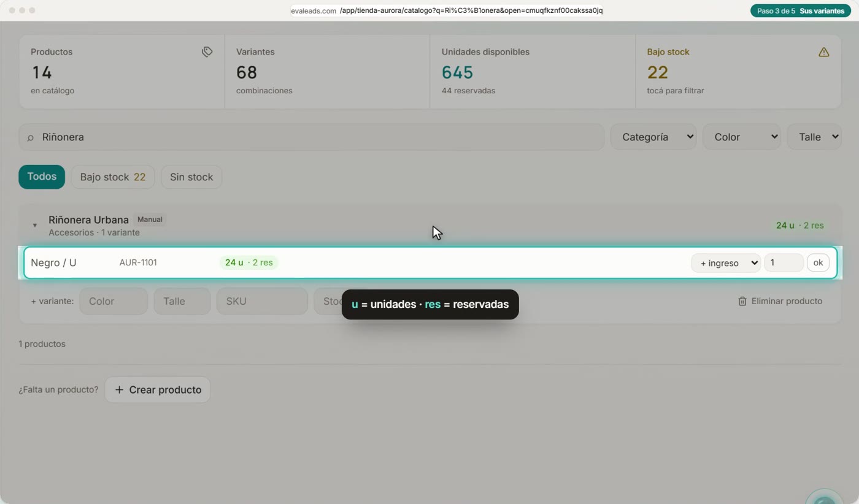The width and height of the screenshot is (859, 504).
Task: Click the SKU text AUR-1101
Action: [138, 262]
